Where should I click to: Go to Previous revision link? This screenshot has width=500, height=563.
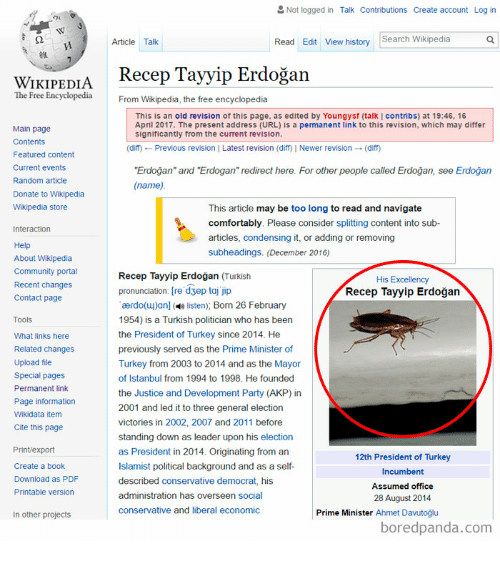pos(185,148)
